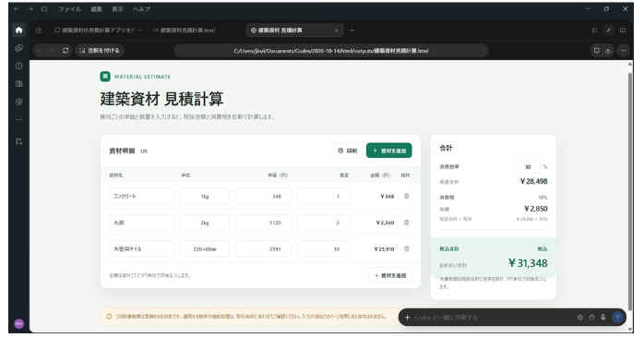Go forward with the title bar arrow
This screenshot has width=644, height=337.
point(30,8)
